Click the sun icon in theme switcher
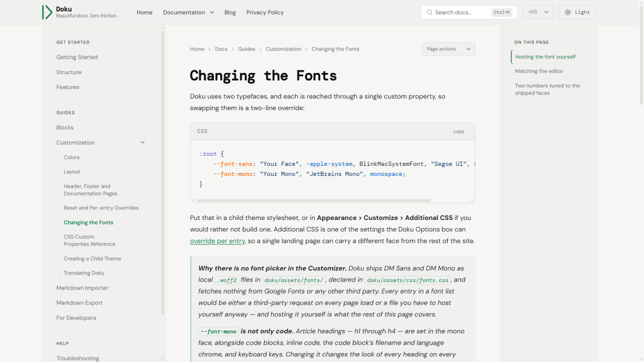The width and height of the screenshot is (644, 362). tap(568, 13)
